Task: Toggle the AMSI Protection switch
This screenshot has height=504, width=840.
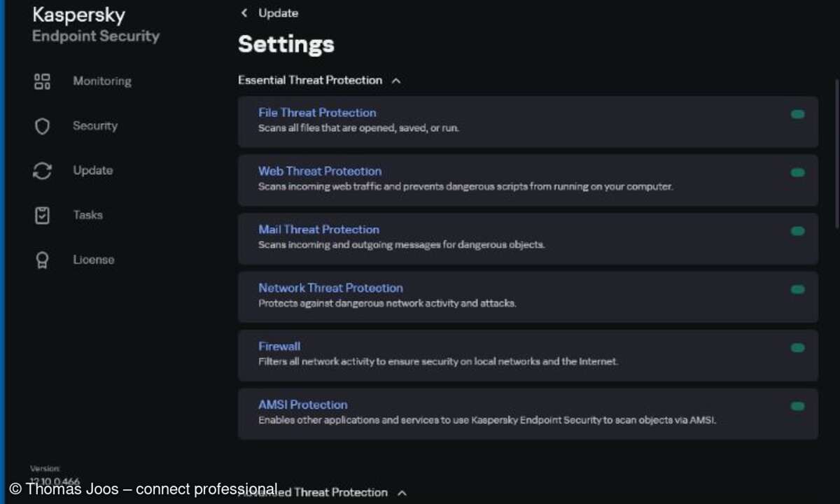Action: pyautogui.click(x=797, y=406)
